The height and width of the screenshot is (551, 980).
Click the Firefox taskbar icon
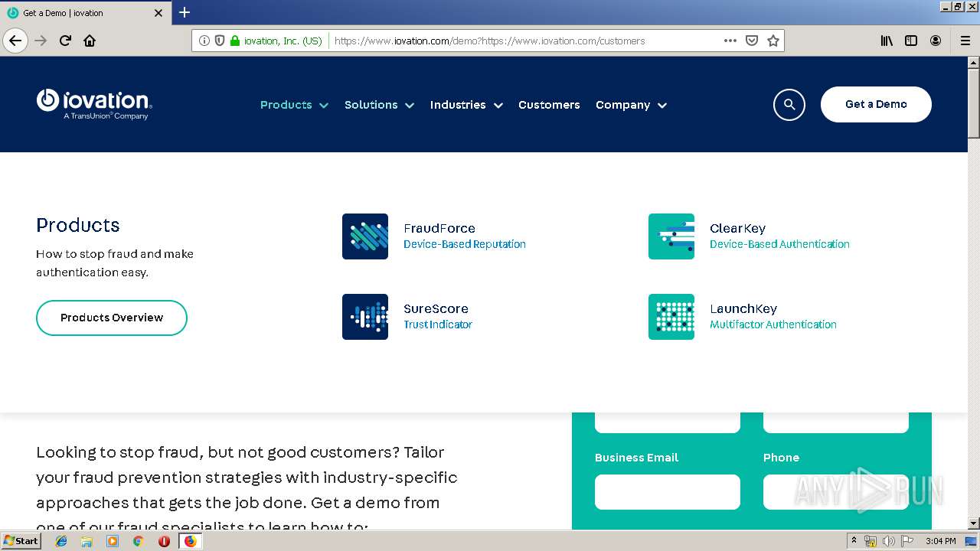(x=190, y=541)
